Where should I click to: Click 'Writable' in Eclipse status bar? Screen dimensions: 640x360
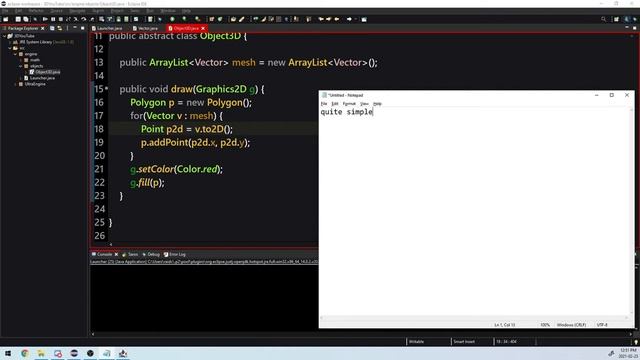click(416, 342)
